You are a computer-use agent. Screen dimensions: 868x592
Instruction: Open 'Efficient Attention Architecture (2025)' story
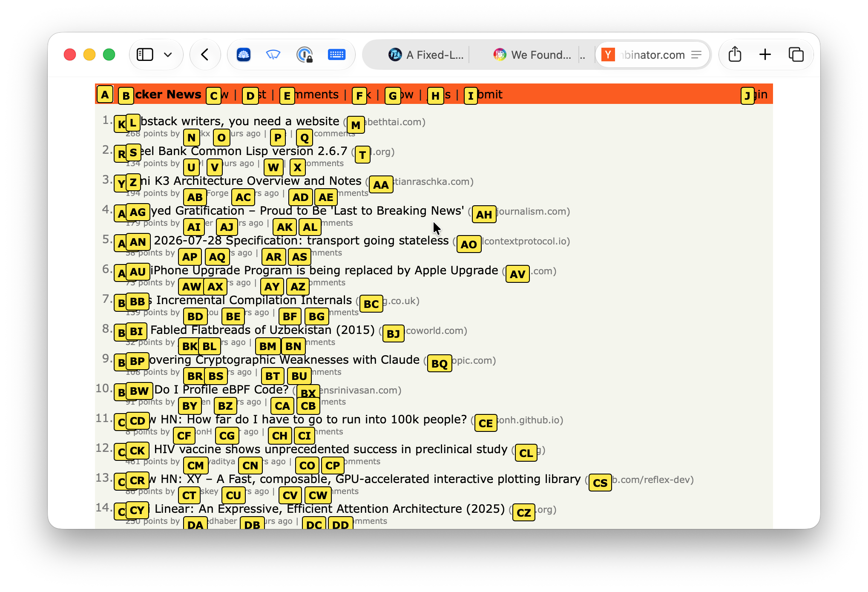[x=316, y=509]
